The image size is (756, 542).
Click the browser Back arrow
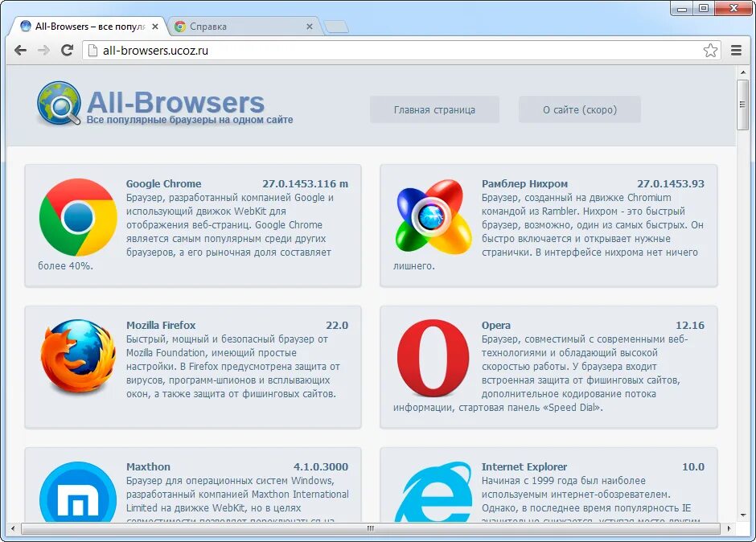(20, 50)
